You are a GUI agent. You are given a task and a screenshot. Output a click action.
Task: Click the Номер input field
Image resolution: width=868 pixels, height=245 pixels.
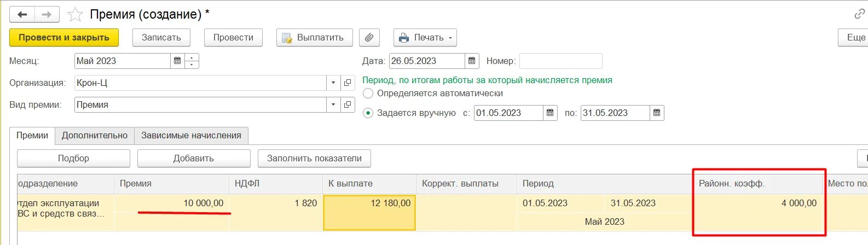click(x=560, y=61)
